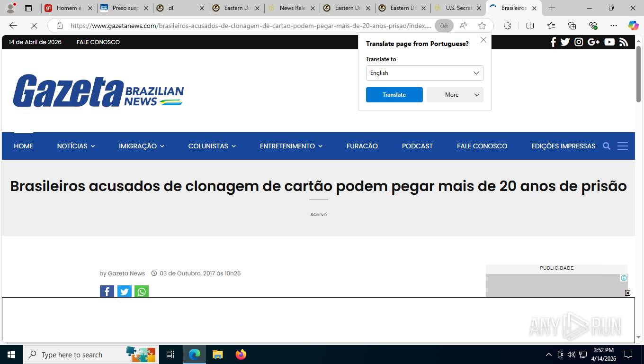
Task: Click FALE CONOSCO link in top black bar
Action: tap(98, 42)
